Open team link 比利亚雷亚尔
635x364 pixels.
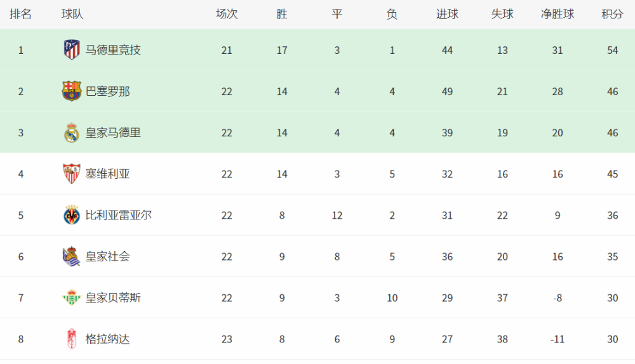coord(119,215)
